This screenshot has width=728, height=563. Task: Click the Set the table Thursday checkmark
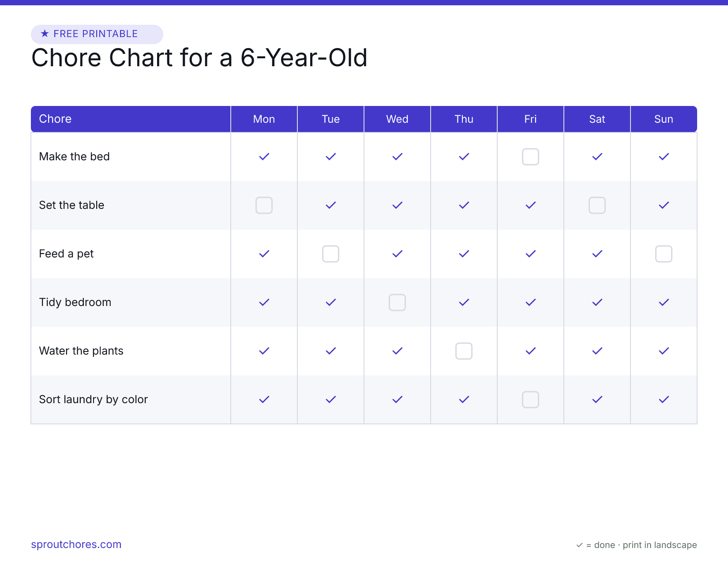pos(464,205)
